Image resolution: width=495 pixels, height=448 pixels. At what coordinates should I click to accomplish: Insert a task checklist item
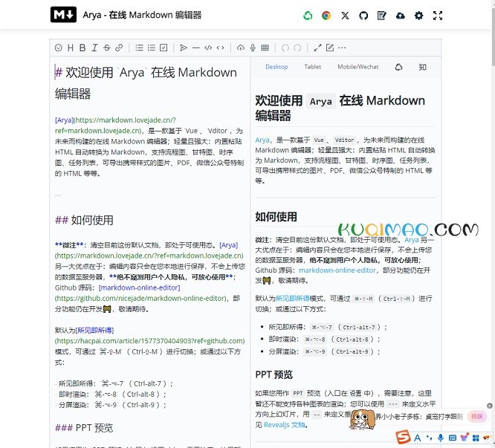click(x=164, y=48)
